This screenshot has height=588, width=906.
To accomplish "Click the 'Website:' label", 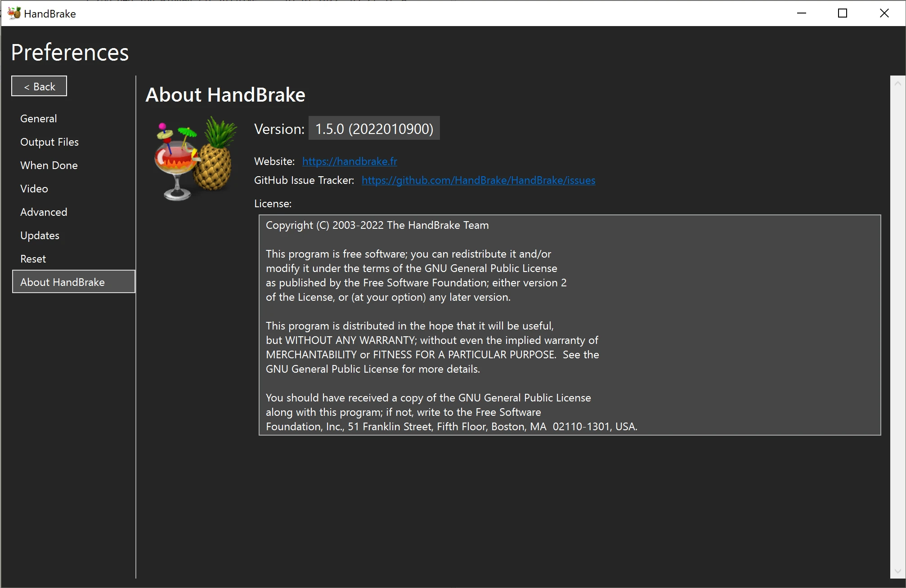I will (274, 161).
